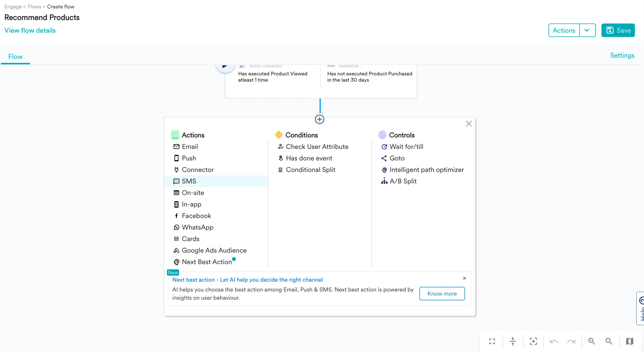Click the plus add-node icon
This screenshot has height=352, width=644.
coord(319,119)
